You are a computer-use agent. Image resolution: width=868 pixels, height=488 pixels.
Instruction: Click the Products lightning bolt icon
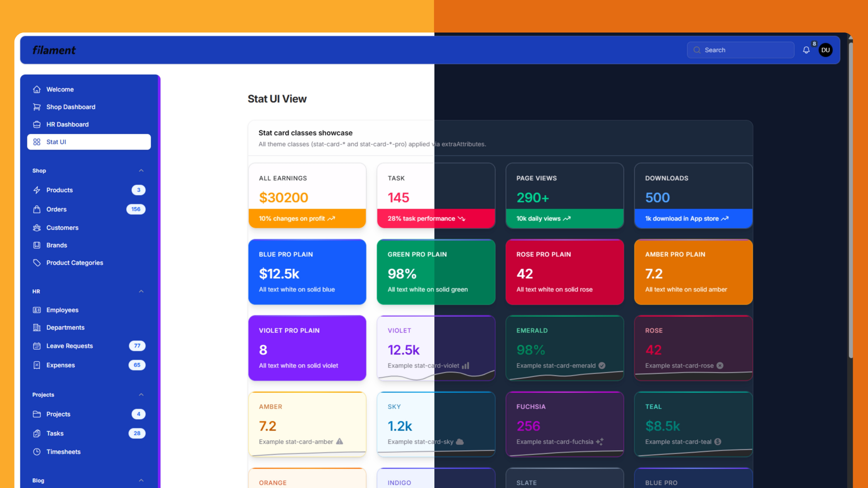(37, 190)
